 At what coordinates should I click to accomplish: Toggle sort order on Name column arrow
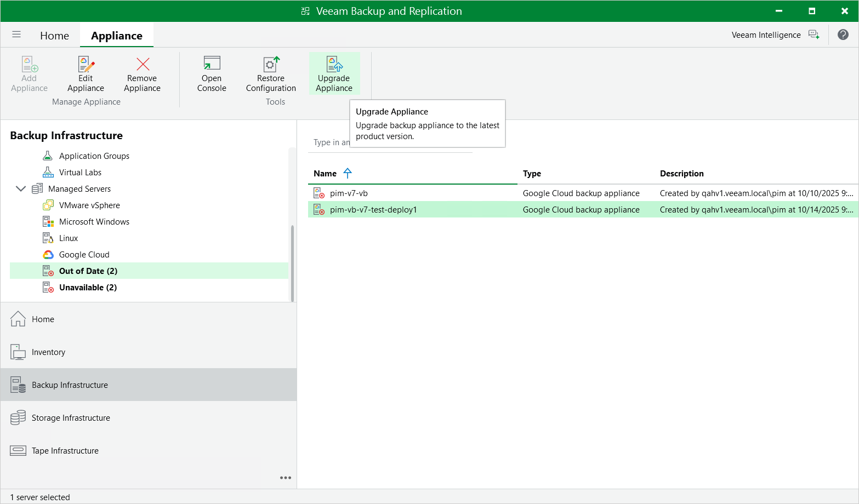pos(348,173)
